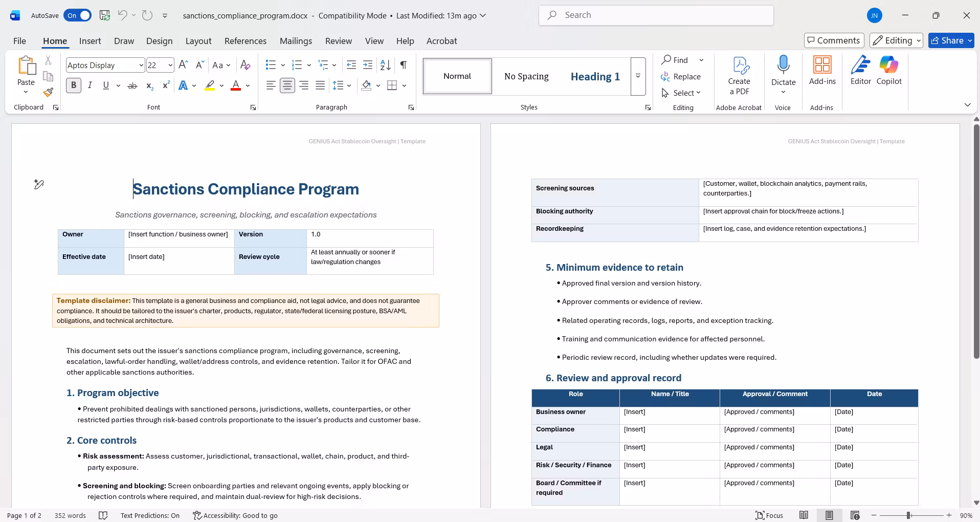
Task: Apply red font color
Action: click(x=236, y=85)
